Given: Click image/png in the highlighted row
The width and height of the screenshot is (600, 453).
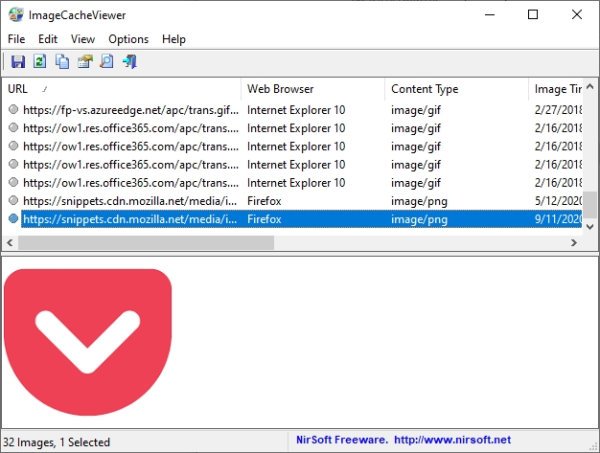Looking at the screenshot, I should click(419, 219).
